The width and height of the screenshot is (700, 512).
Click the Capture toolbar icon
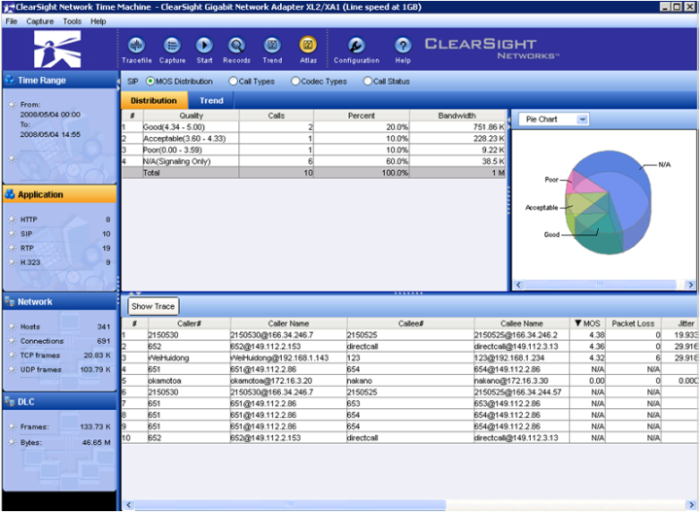pos(172,45)
